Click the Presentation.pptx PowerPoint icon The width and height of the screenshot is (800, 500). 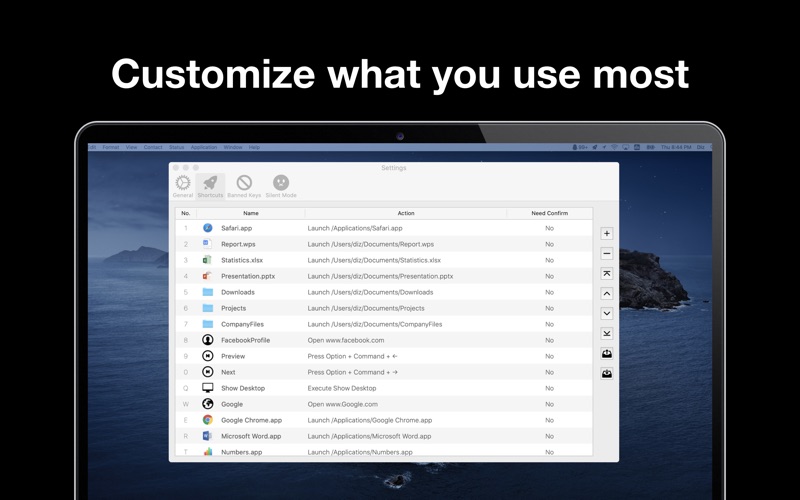[208, 276]
